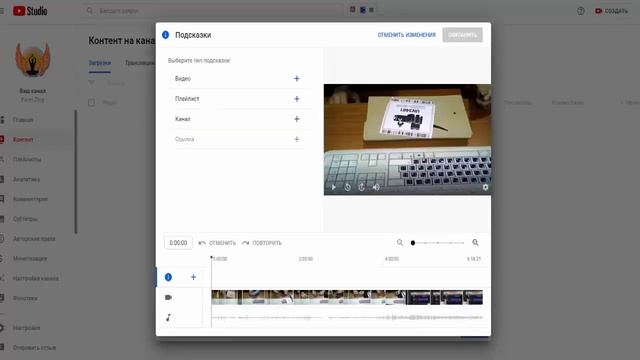The image size is (640, 360).
Task: Add a Ссылка card with its plus icon
Action: click(x=297, y=139)
